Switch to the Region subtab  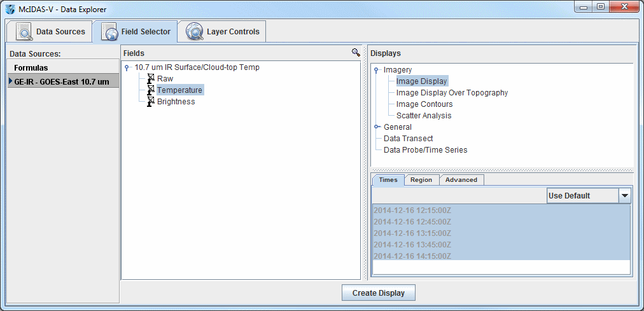coord(421,180)
